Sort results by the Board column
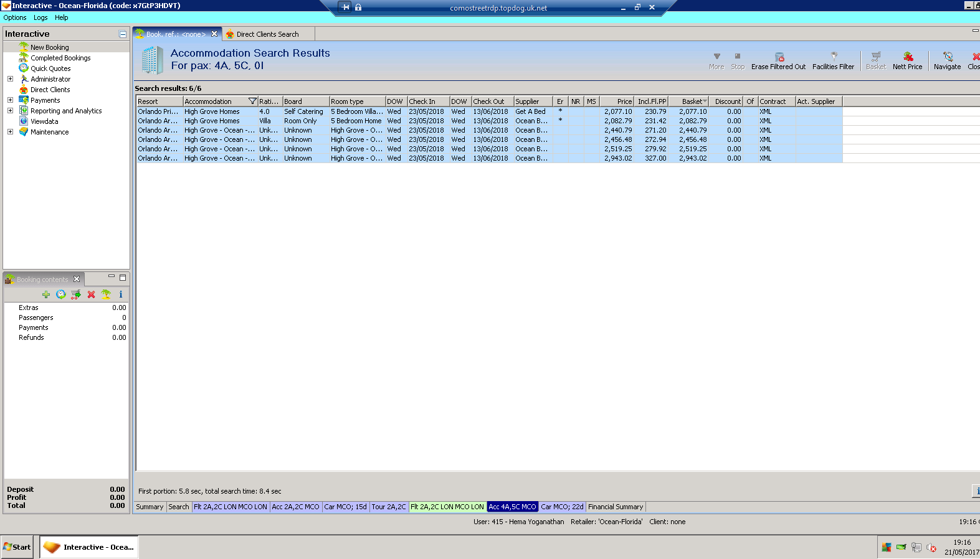 click(x=306, y=101)
